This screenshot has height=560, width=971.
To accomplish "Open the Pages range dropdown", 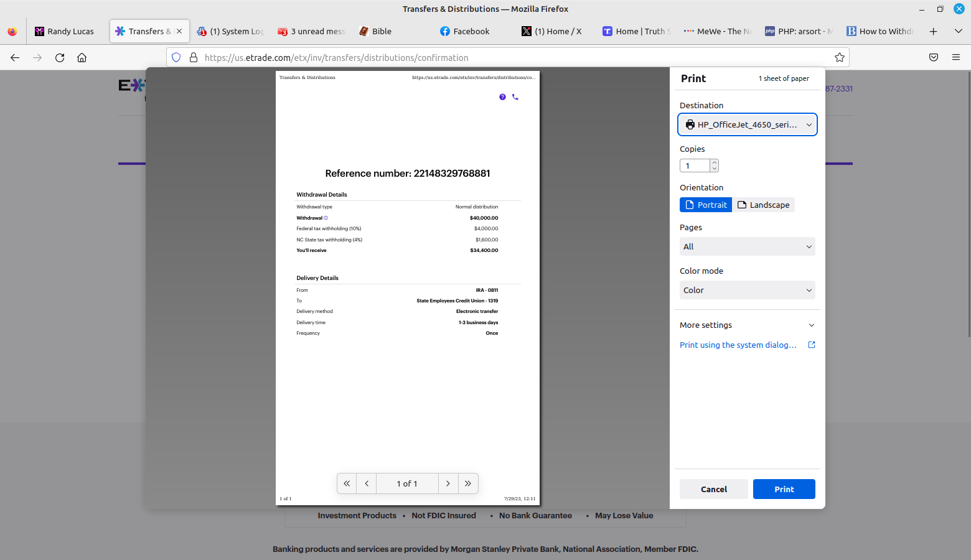I will (747, 246).
